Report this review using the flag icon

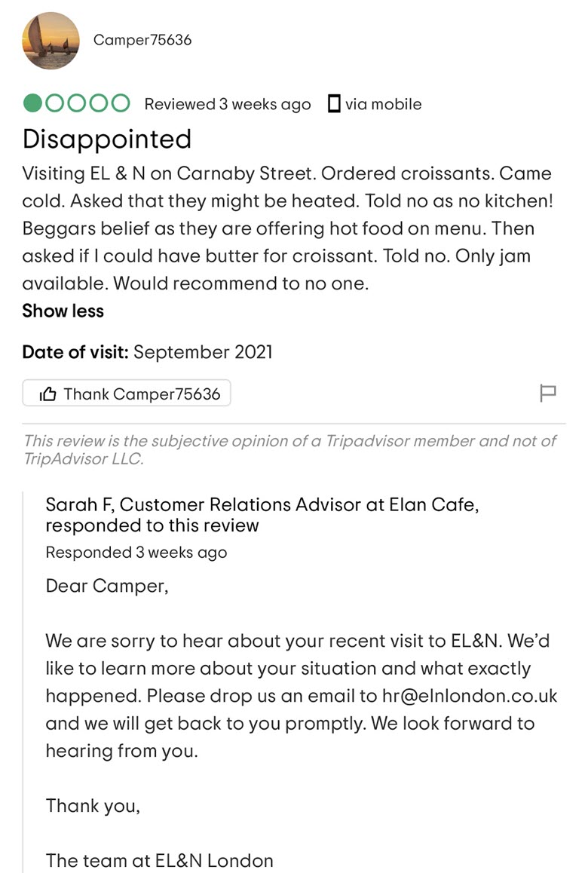pyautogui.click(x=548, y=393)
